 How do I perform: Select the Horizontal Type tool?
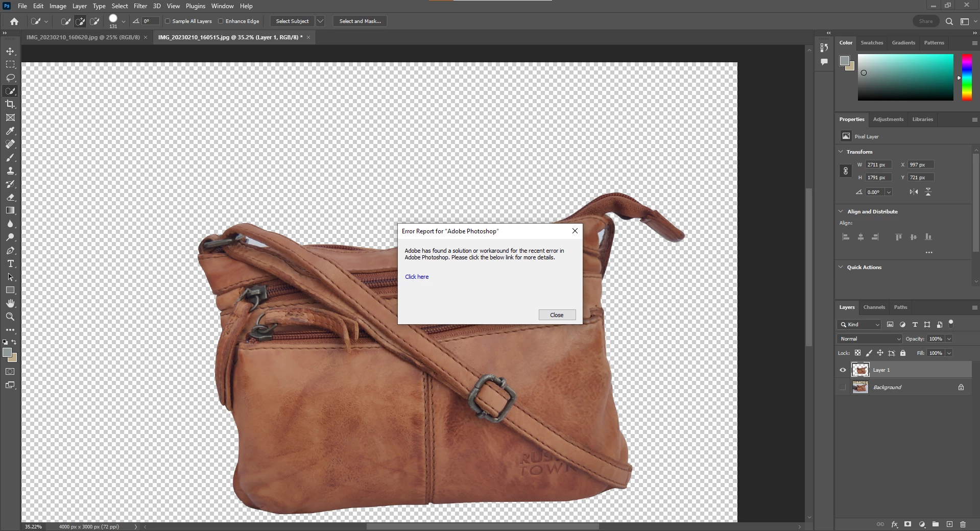10,264
